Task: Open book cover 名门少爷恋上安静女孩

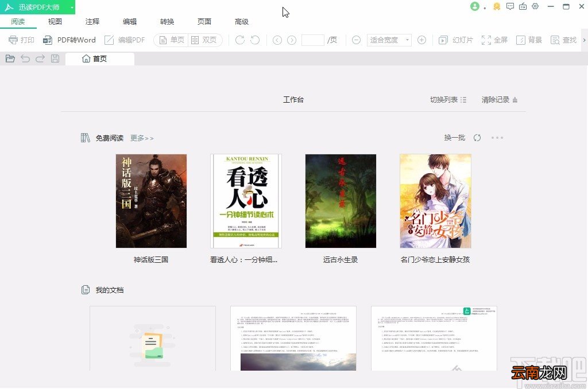Action: [x=435, y=201]
